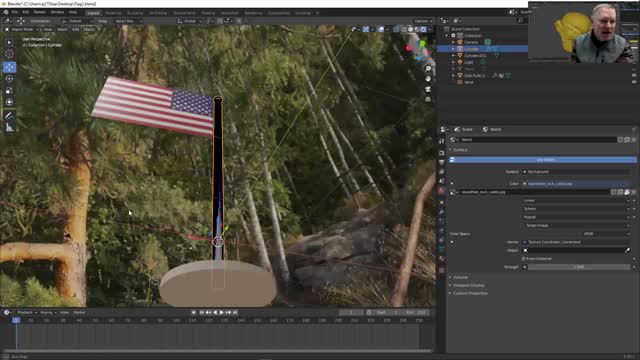This screenshot has height=360, width=640.
Task: Click the viewport zoom magnifier icon
Action: click(428, 69)
